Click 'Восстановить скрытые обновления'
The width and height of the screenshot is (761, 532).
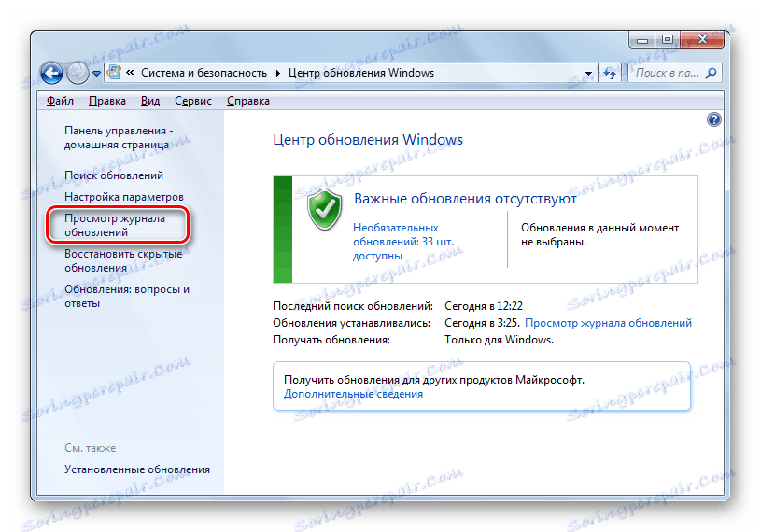[x=123, y=261]
